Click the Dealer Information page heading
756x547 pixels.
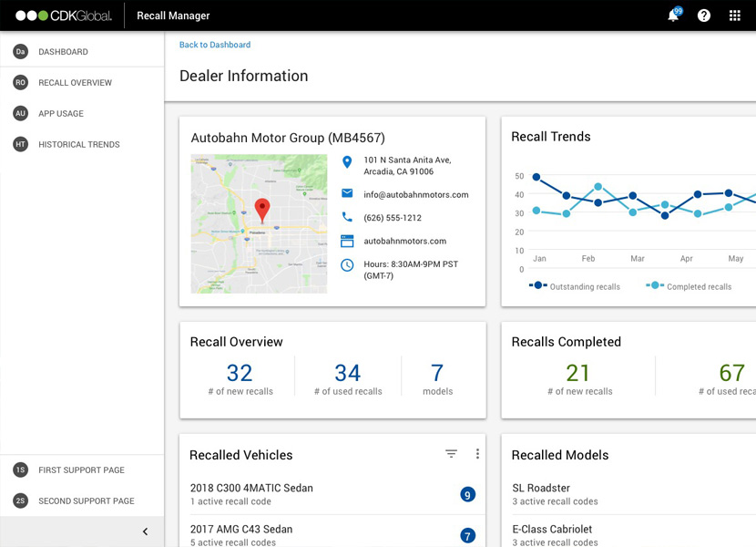243,76
